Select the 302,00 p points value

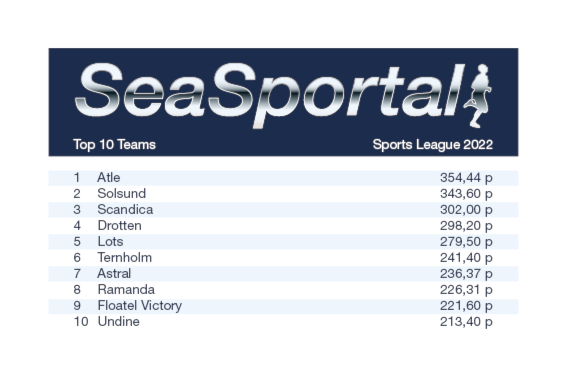click(x=466, y=209)
